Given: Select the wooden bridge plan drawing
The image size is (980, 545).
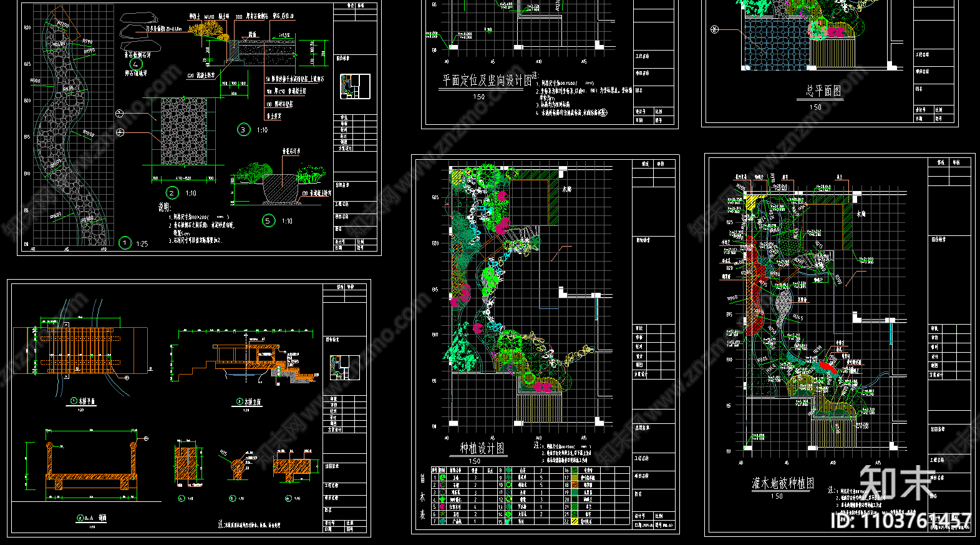Looking at the screenshot, I should click(x=81, y=350).
